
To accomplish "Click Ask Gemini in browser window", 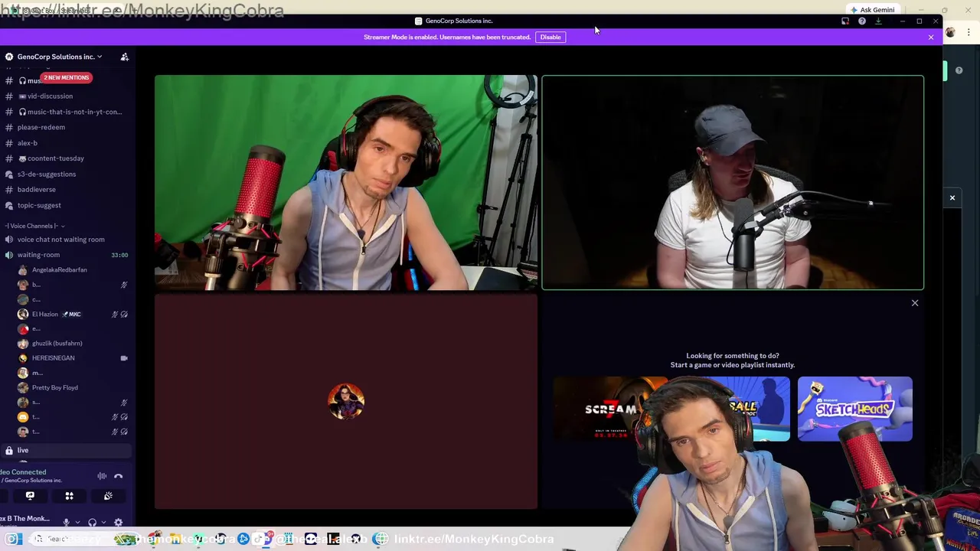I will tap(872, 10).
